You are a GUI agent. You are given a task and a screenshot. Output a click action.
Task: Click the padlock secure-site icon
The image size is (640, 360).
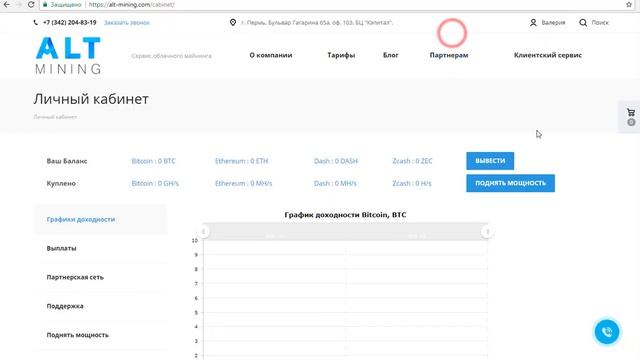click(x=45, y=4)
